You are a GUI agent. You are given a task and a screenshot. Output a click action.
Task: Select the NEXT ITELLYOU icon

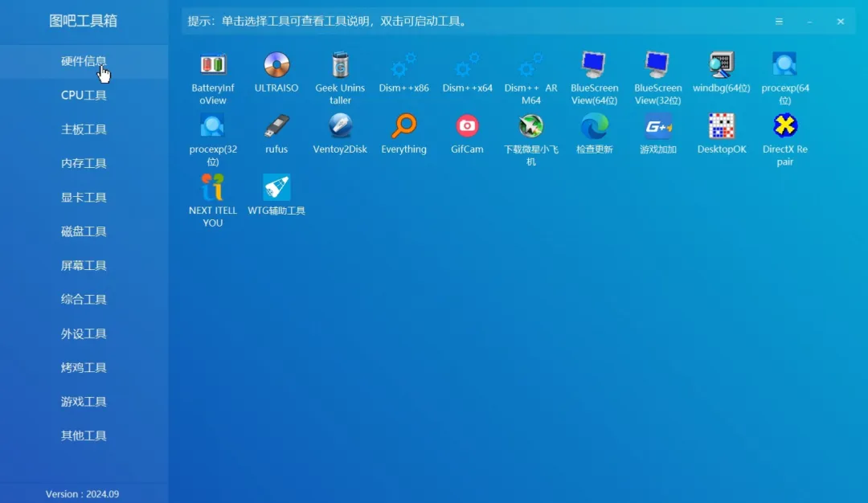(213, 187)
